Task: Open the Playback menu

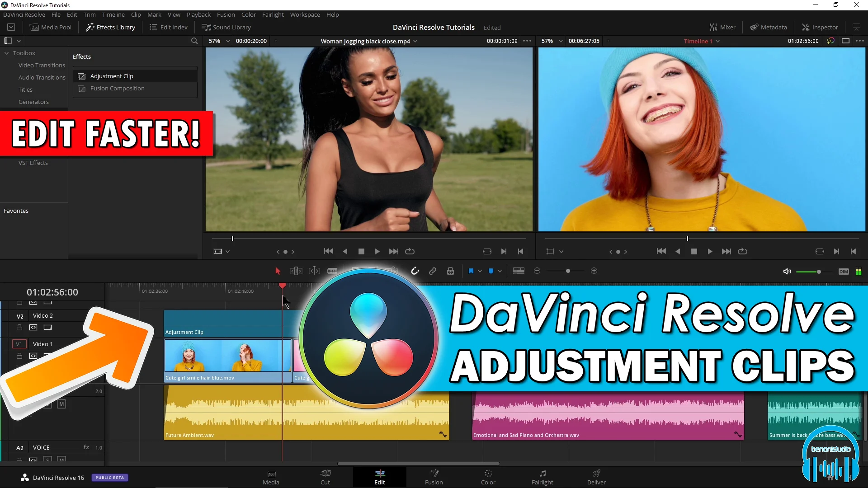Action: pos(198,14)
